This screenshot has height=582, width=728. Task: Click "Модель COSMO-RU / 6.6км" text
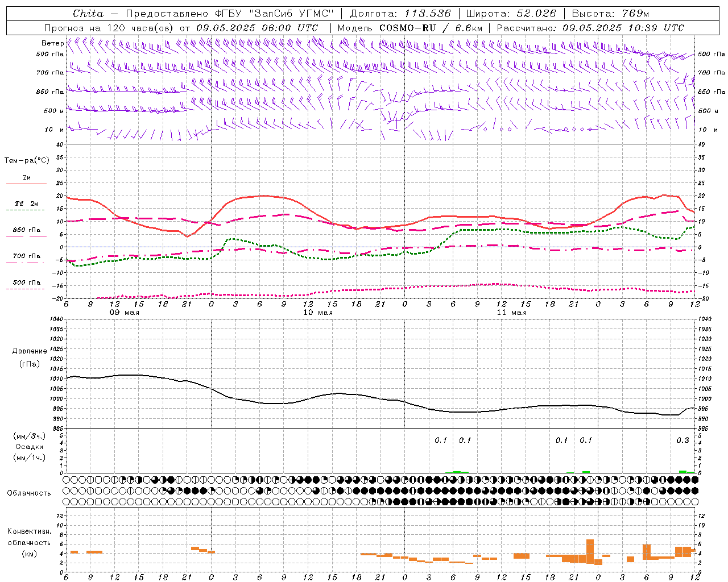coord(410,28)
